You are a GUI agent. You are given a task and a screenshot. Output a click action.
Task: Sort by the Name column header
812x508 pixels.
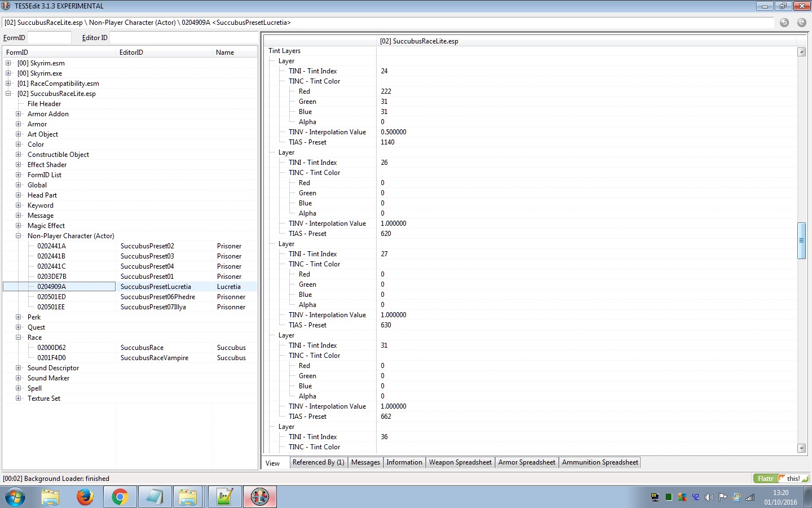[x=235, y=52]
